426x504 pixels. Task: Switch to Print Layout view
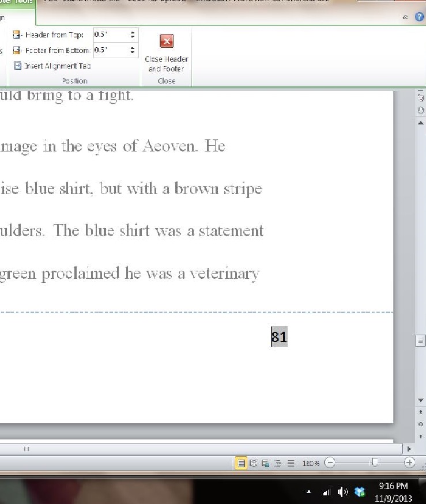click(x=242, y=462)
